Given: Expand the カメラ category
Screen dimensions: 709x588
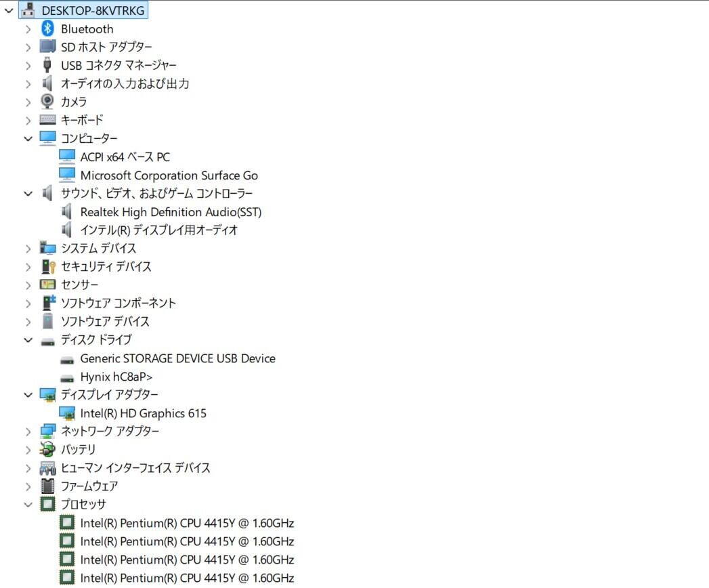Looking at the screenshot, I should (28, 102).
